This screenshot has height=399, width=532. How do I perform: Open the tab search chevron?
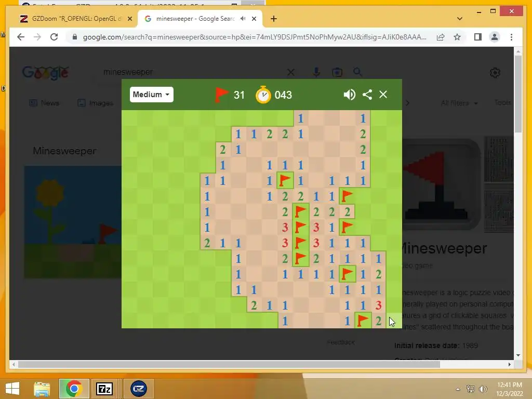460,19
